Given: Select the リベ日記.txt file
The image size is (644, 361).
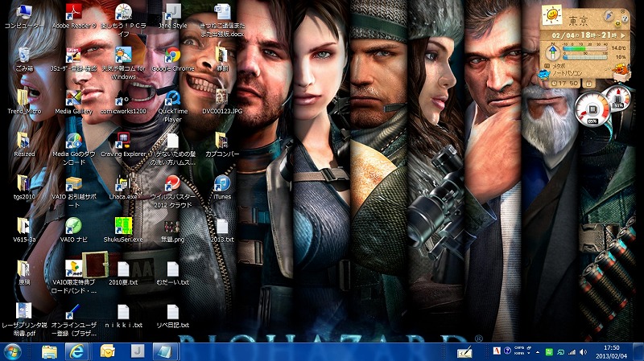Looking at the screenshot, I should pyautogui.click(x=173, y=315).
